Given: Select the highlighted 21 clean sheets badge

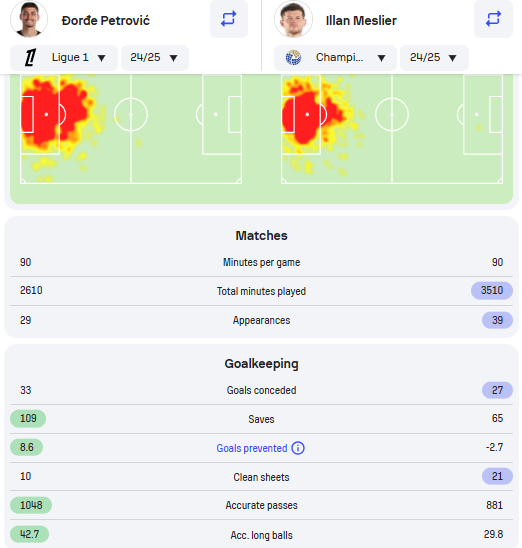Looking at the screenshot, I should [x=497, y=476].
